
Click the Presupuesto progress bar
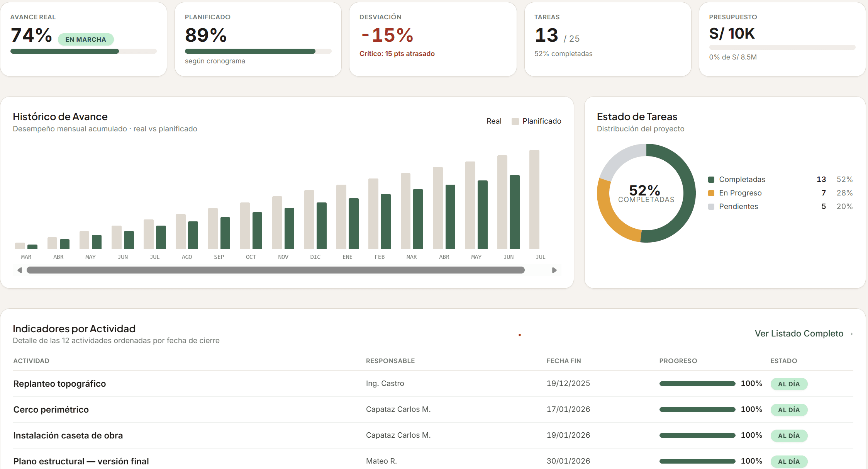tap(782, 48)
